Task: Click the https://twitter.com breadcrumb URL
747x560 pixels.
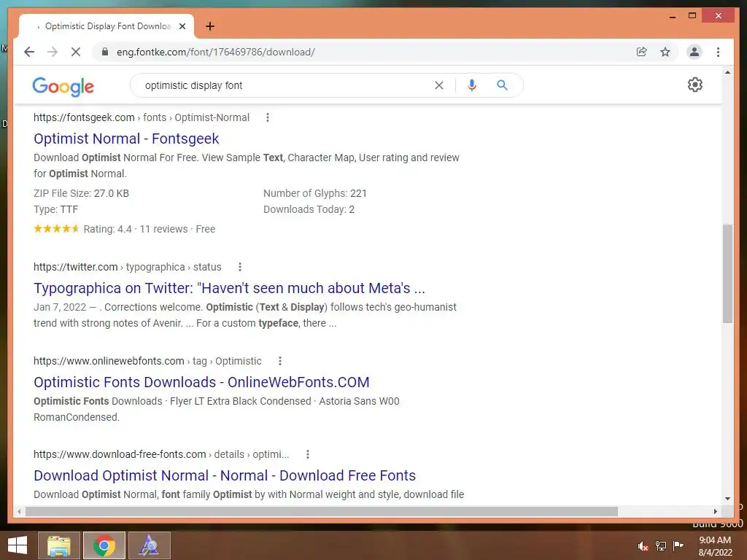Action: 75,267
